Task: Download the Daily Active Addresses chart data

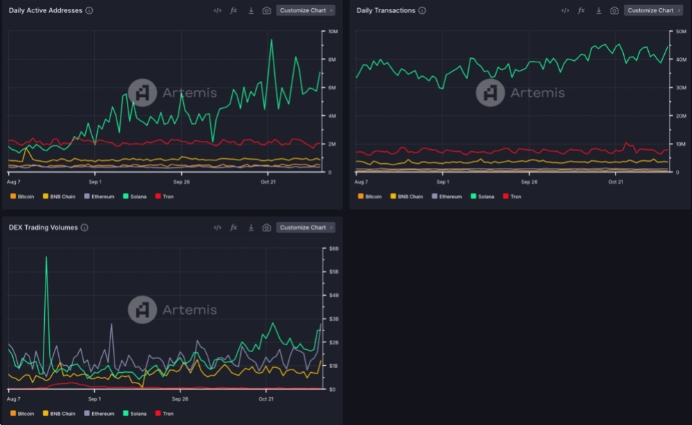Action: pos(251,11)
